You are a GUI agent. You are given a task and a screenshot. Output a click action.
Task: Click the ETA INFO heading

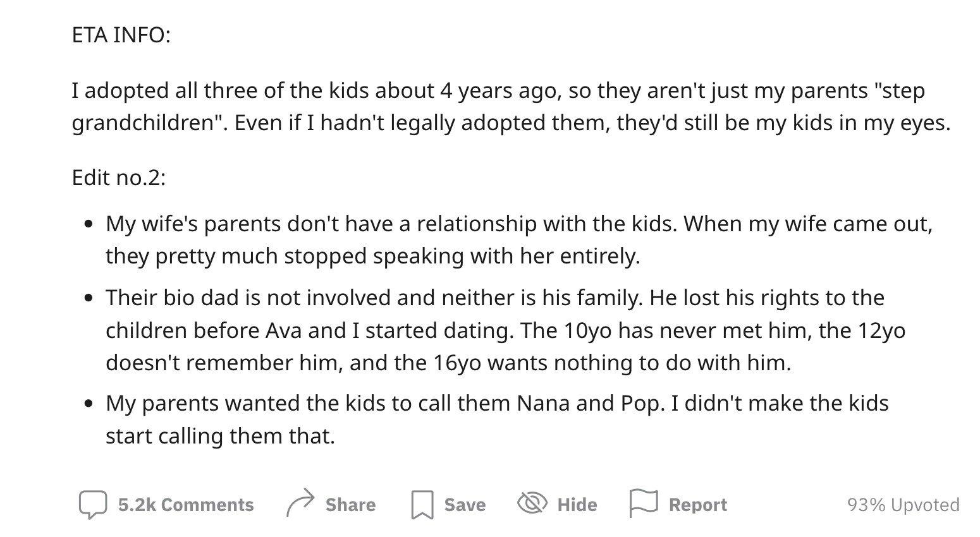click(x=121, y=35)
